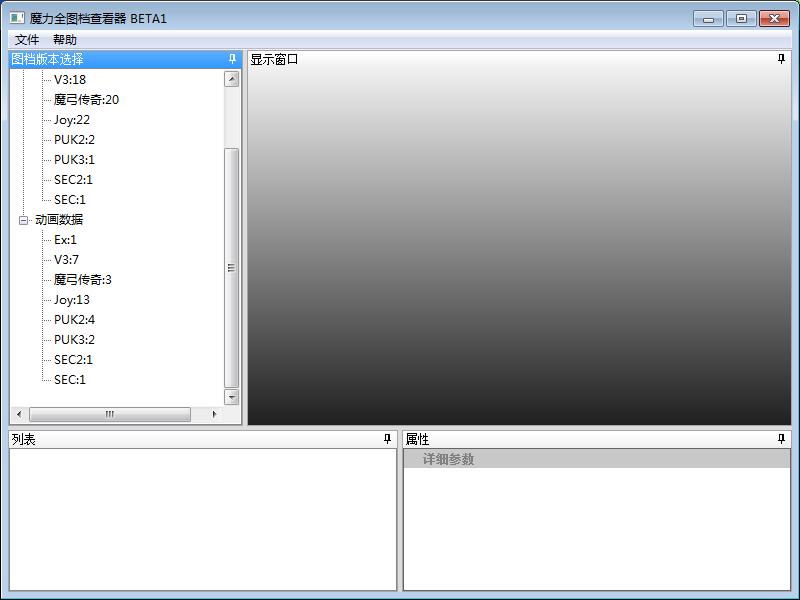The height and width of the screenshot is (600, 800).
Task: Toggle auto-hide pin on 列表 panel
Action: [387, 439]
